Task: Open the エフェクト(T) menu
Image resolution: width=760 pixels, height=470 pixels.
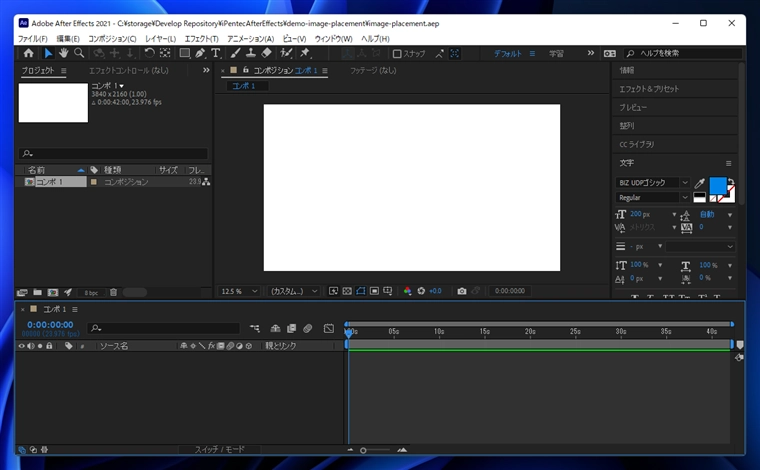Action: (x=201, y=39)
